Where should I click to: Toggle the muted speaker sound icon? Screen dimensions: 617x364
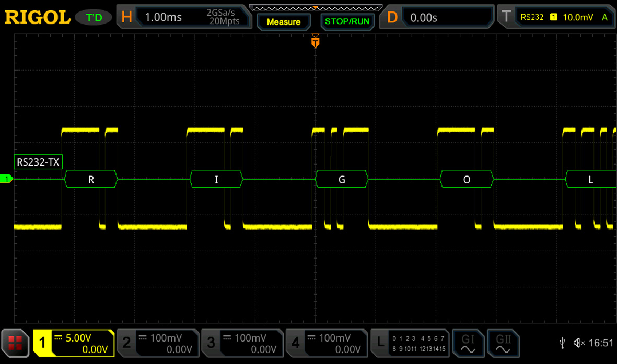(579, 343)
